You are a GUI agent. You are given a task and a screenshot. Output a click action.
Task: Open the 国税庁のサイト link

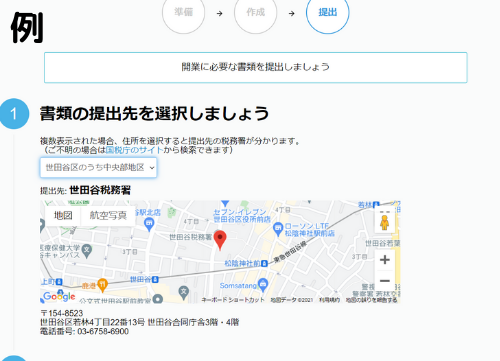(x=134, y=150)
